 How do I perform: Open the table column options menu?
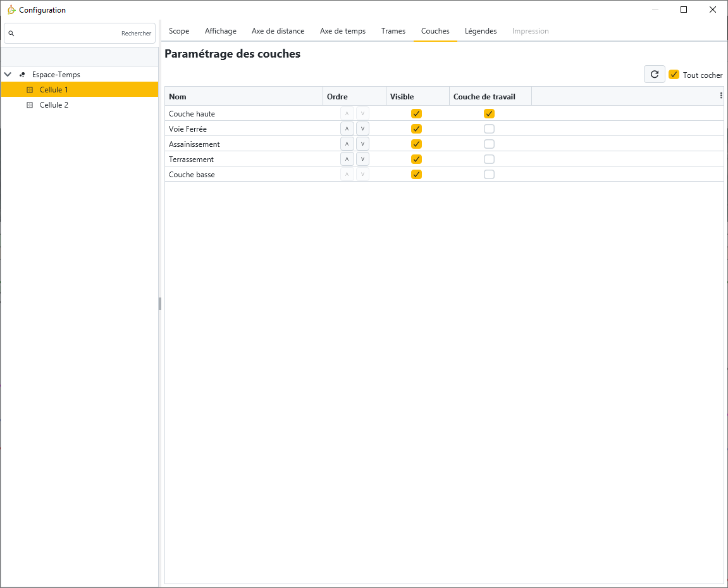tap(720, 96)
